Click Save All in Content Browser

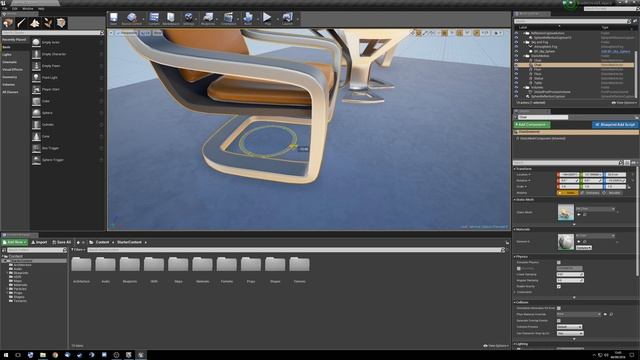[62, 242]
